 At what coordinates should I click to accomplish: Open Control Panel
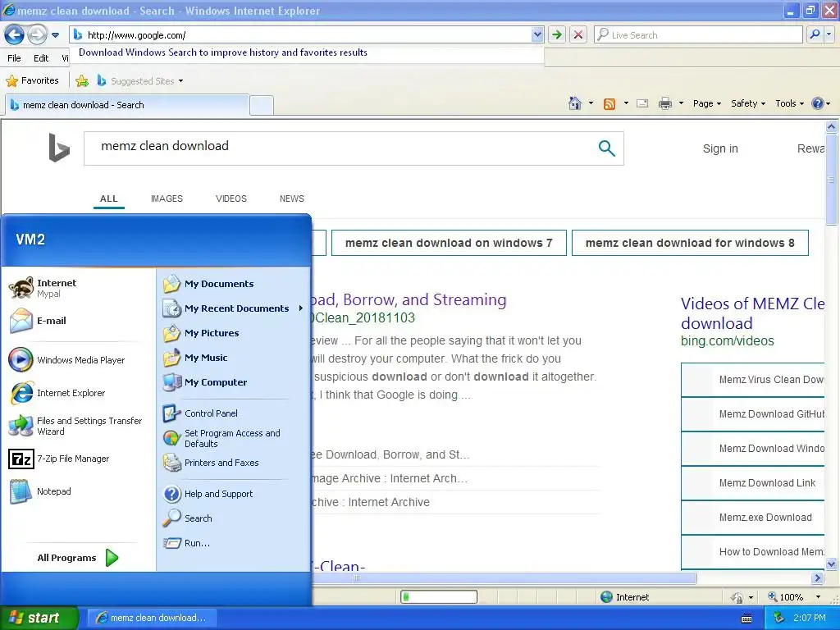pyautogui.click(x=234, y=413)
